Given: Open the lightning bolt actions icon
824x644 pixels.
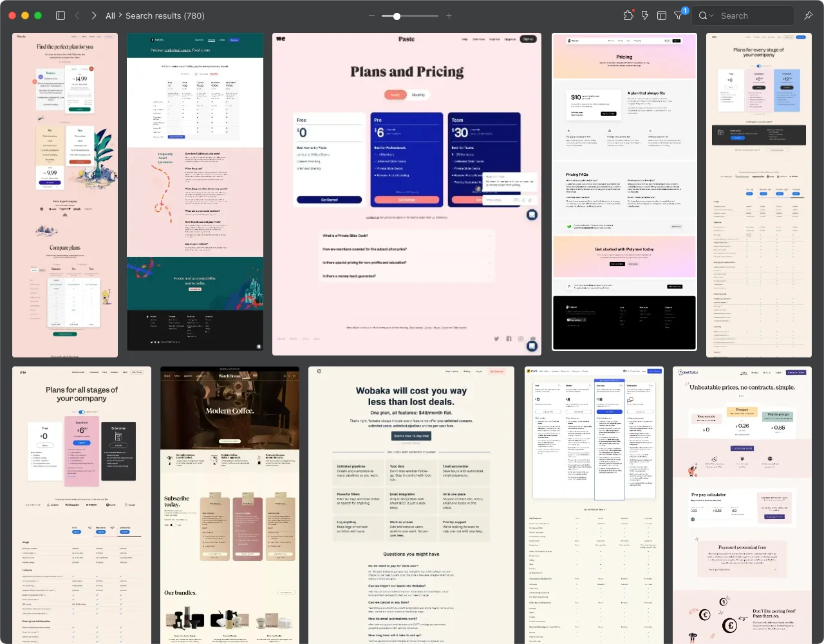Looking at the screenshot, I should (x=644, y=15).
